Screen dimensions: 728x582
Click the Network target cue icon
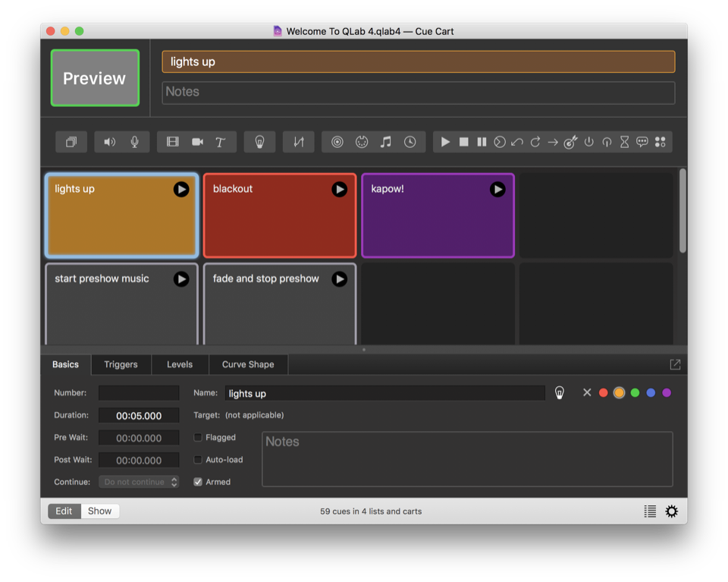(337, 142)
